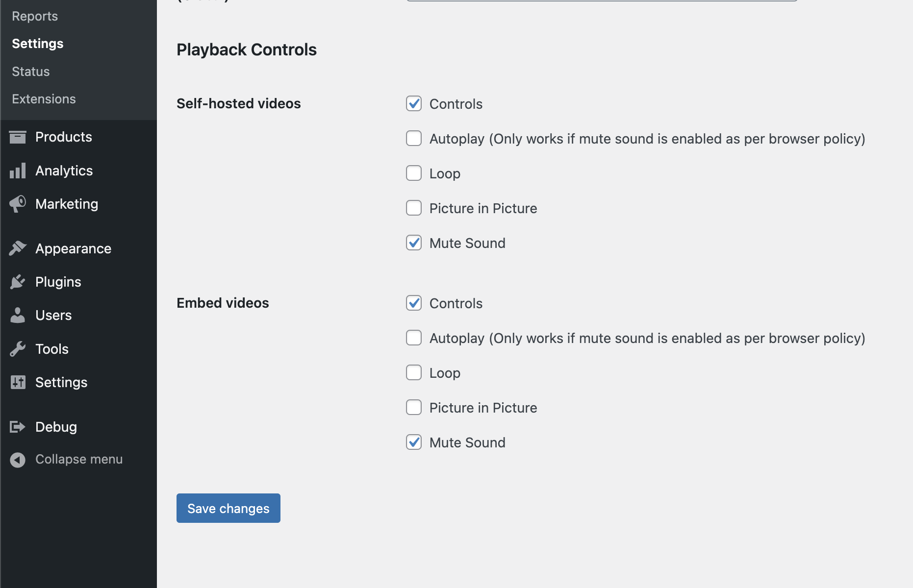913x588 pixels.
Task: Enable Autoplay for Self-hosted videos
Action: click(x=414, y=138)
